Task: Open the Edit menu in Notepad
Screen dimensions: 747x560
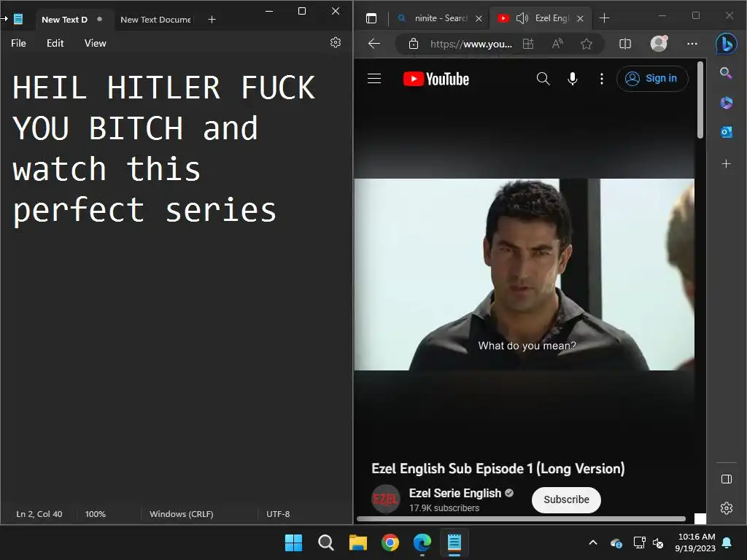Action: 55,43
